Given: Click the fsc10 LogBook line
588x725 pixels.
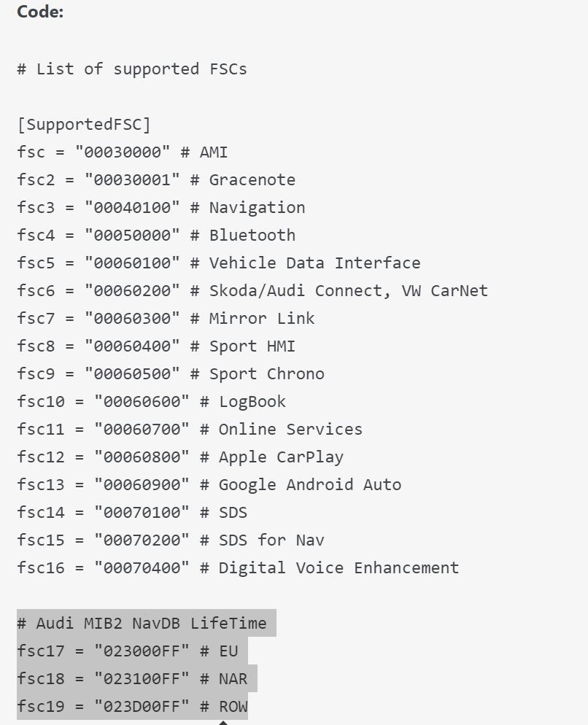Looking at the screenshot, I should click(x=152, y=402).
